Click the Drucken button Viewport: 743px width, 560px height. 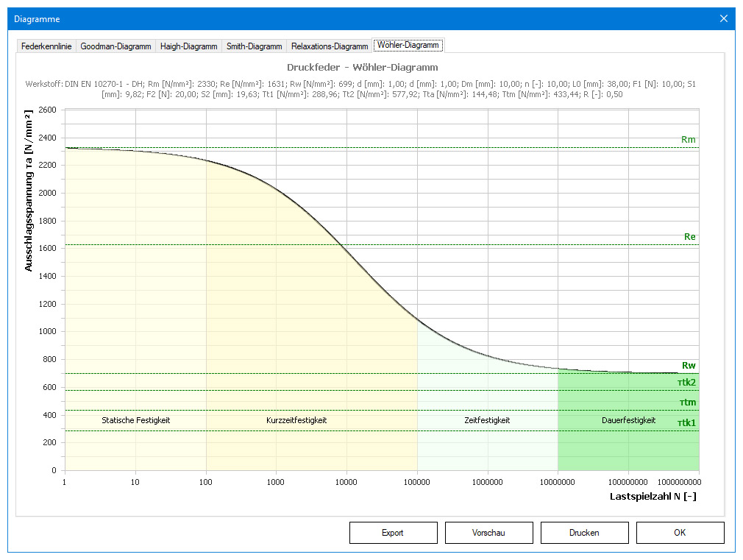coord(584,533)
